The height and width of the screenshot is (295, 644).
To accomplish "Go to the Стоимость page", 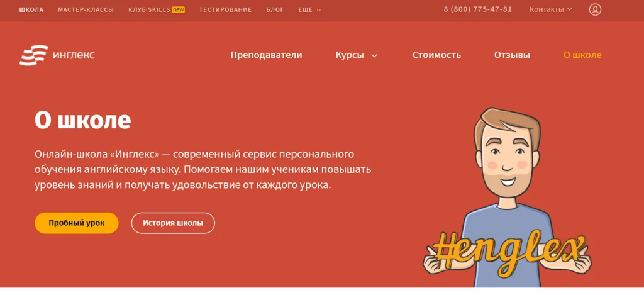I will coord(436,55).
